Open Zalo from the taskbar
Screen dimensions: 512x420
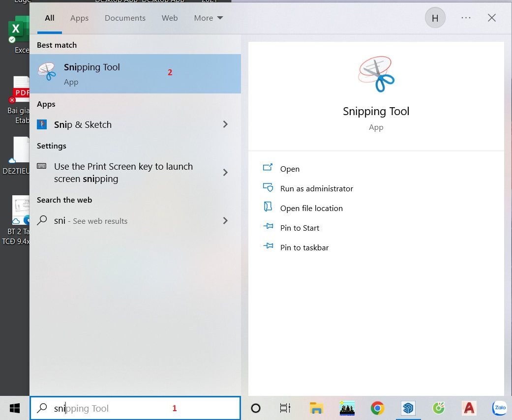pyautogui.click(x=500, y=408)
